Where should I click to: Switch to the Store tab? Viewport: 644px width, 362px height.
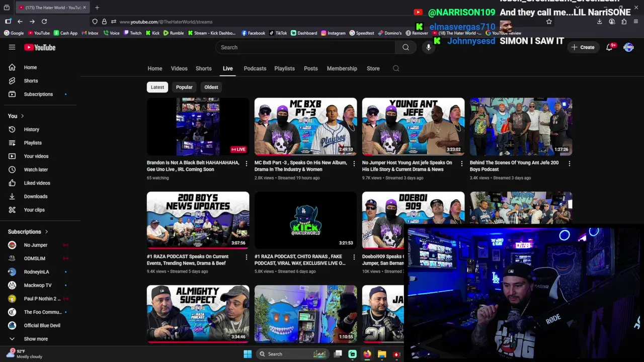(373, 68)
